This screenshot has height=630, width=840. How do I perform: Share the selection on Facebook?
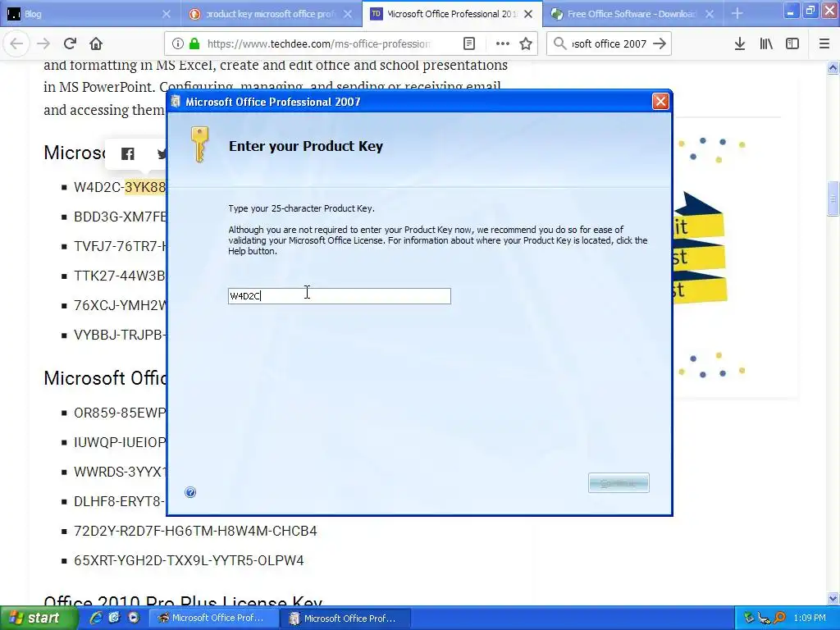pos(127,154)
